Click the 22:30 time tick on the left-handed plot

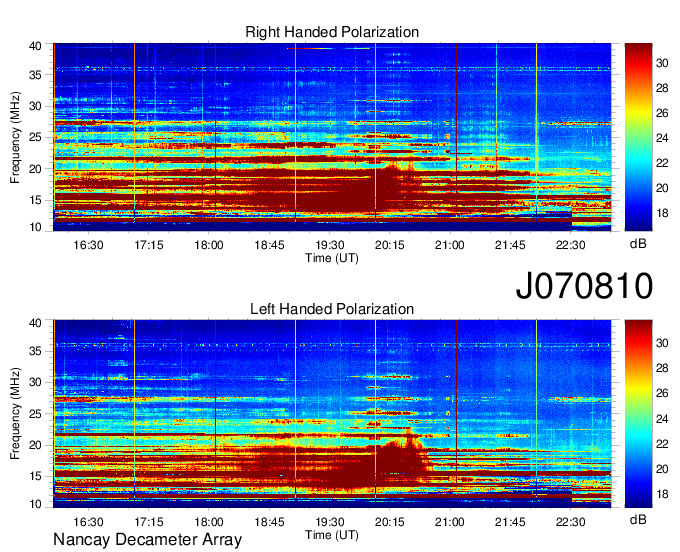[x=571, y=522]
